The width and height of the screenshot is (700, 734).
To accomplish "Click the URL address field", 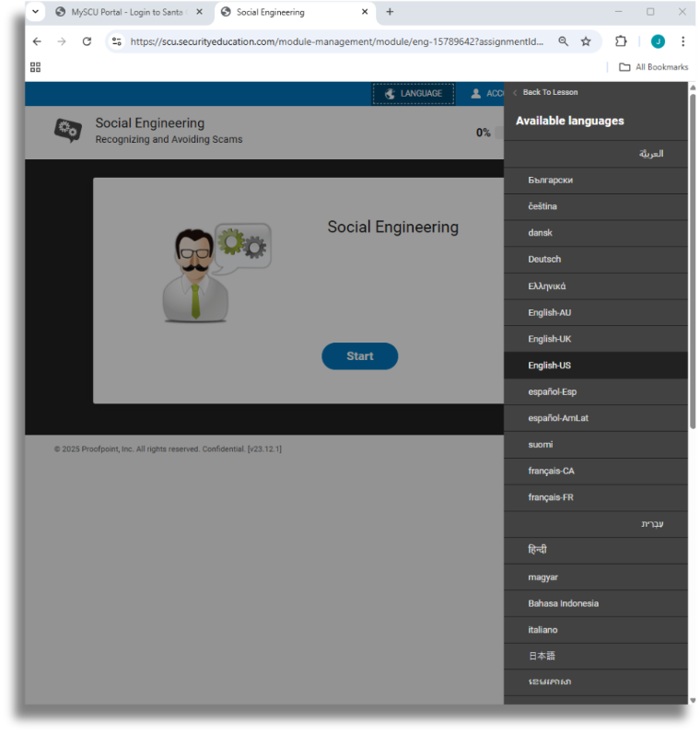I will (337, 41).
